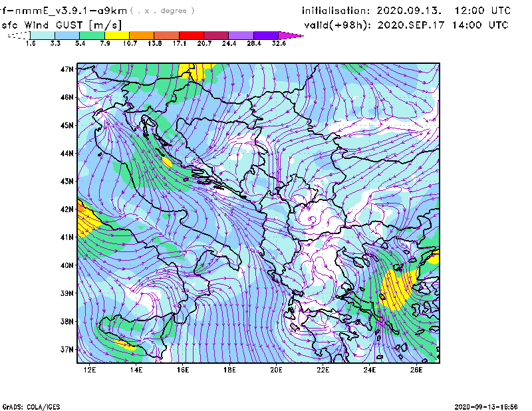Click the legend value 7.9

click(105, 43)
